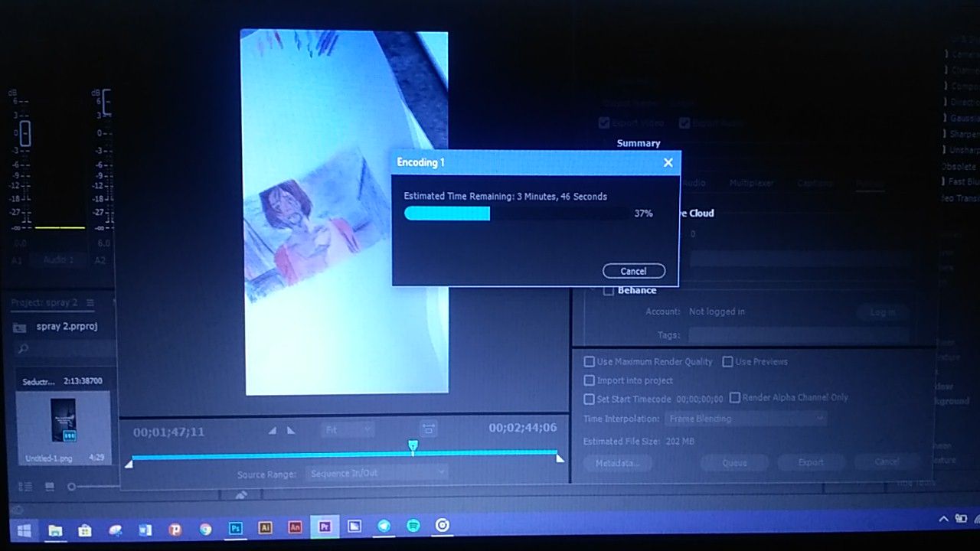This screenshot has width=980, height=551.
Task: Click the current timecode 00;01;47;11
Action: 168,432
